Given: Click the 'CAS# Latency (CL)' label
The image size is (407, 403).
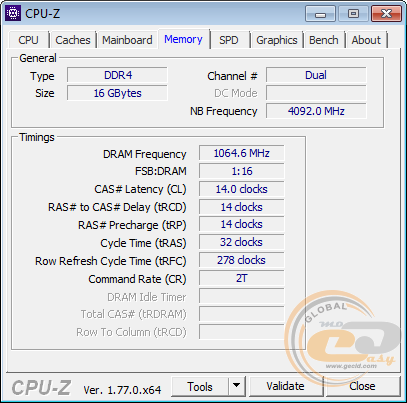Looking at the screenshot, I should [140, 189].
